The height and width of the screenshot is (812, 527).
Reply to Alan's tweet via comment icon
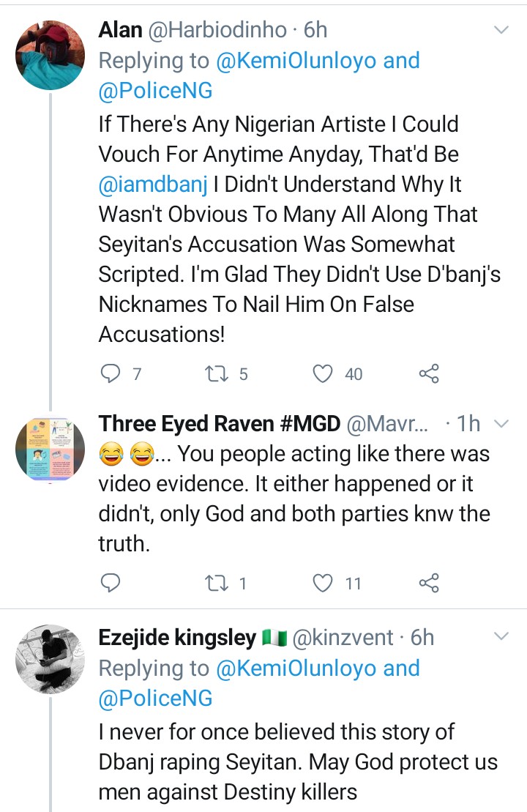coord(111,374)
